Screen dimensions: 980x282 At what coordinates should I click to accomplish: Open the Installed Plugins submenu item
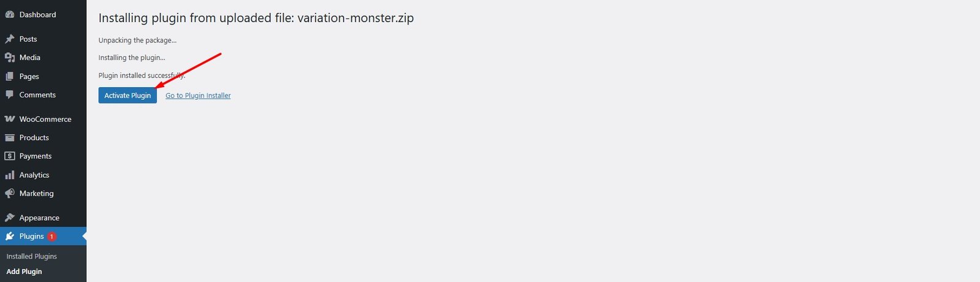click(x=32, y=256)
